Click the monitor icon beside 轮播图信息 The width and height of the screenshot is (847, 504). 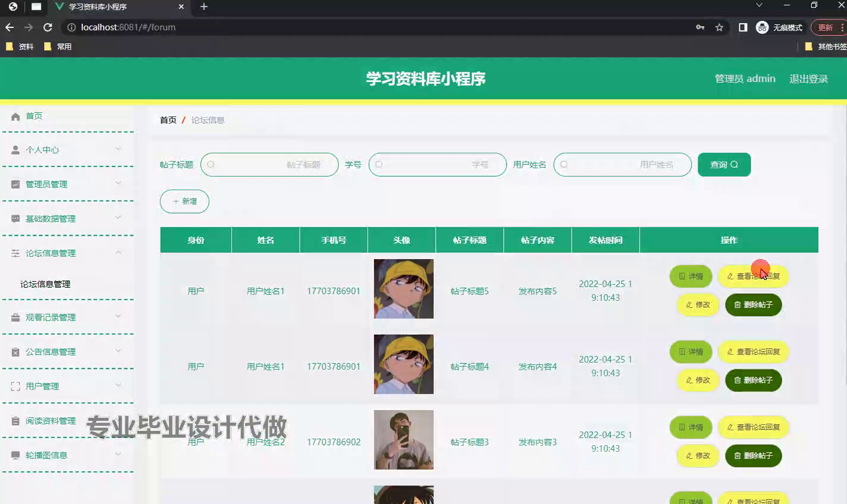[15, 455]
